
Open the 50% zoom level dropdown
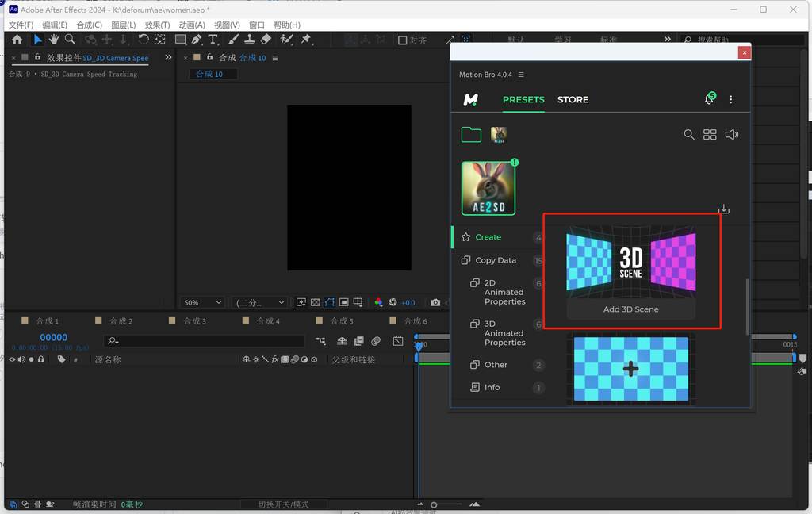202,302
